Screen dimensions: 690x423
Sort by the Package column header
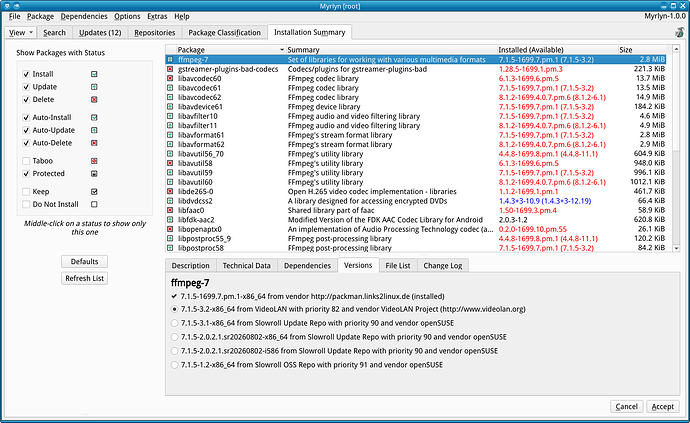(231, 50)
